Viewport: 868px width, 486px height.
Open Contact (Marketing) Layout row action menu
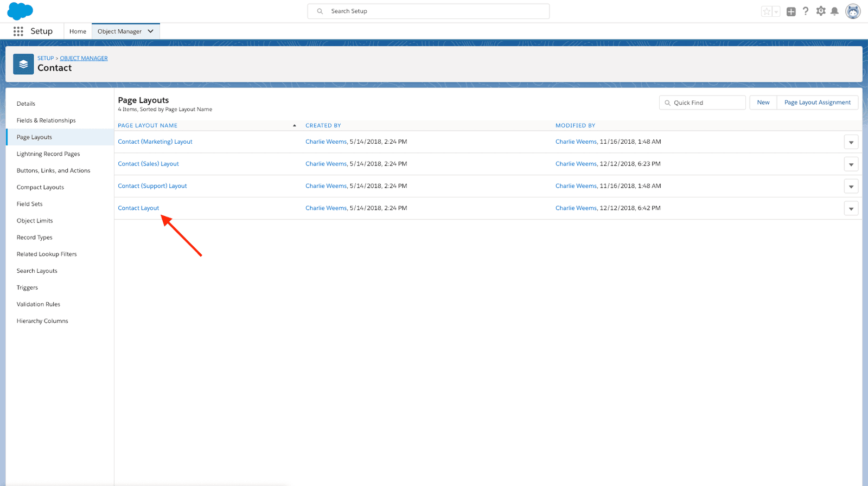click(x=851, y=142)
